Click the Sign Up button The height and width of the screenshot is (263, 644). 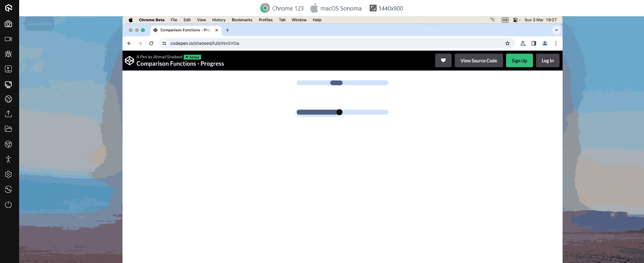[519, 61]
